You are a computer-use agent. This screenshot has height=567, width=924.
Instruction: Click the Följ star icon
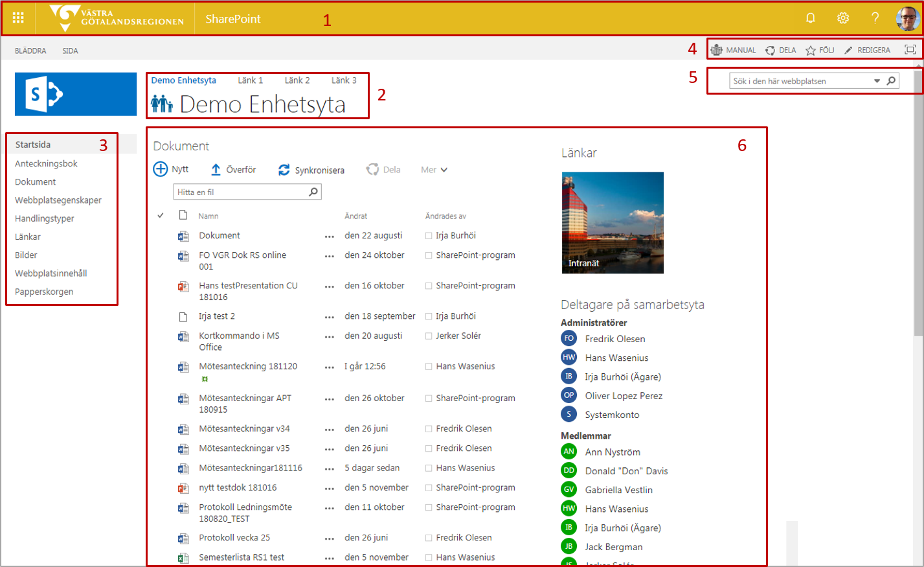pyautogui.click(x=810, y=51)
